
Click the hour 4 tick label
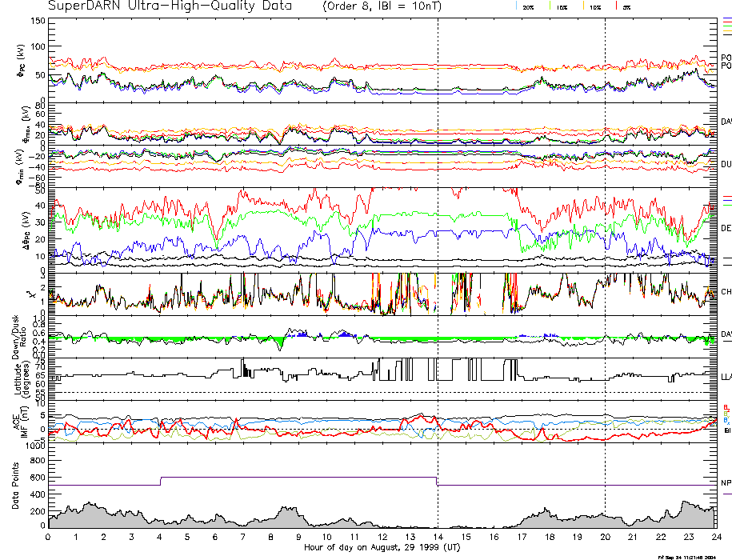click(160, 536)
